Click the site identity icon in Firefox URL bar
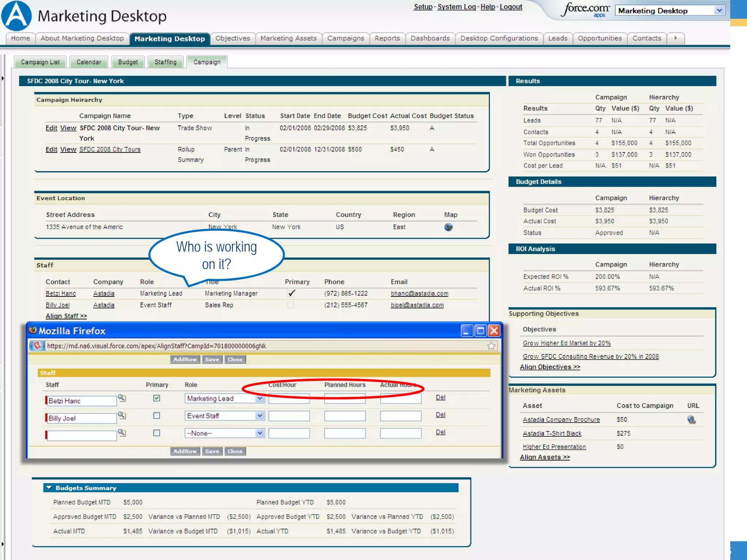This screenshot has height=560, width=747. 37,346
